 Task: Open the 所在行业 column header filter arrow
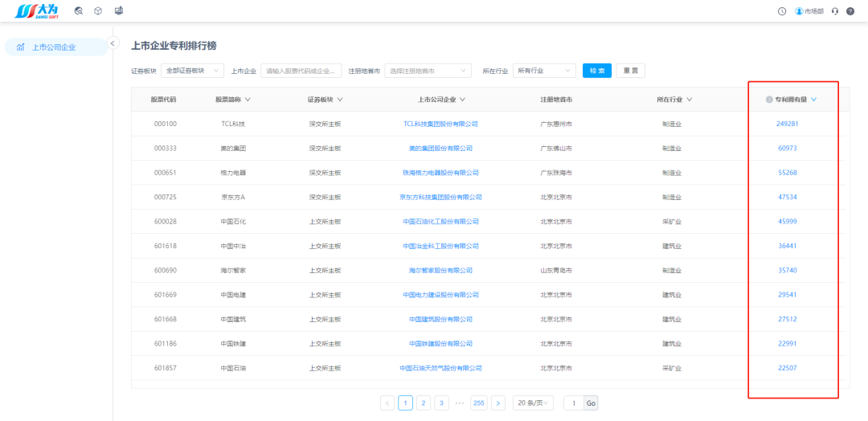point(690,100)
